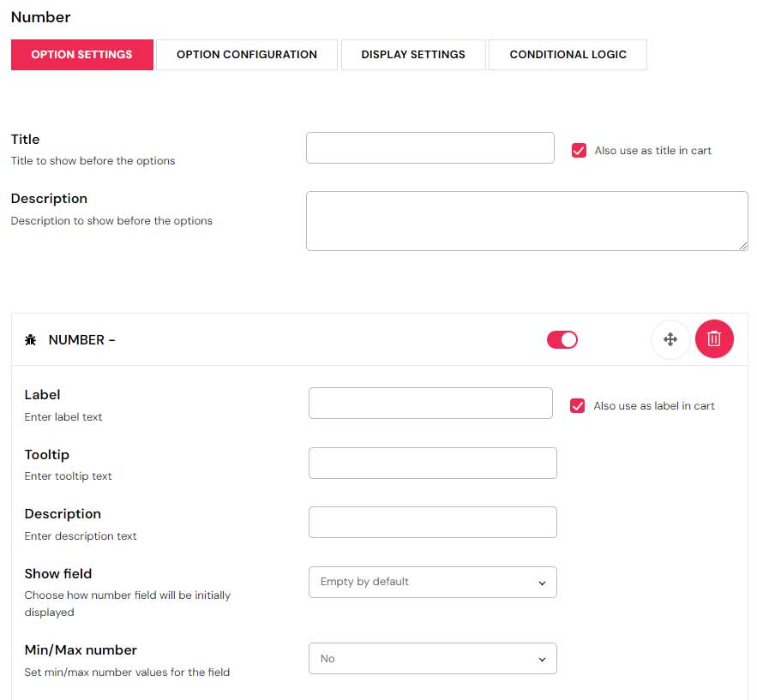Go to the Conditional Logic tab
Image resolution: width=757 pixels, height=700 pixels.
point(568,55)
